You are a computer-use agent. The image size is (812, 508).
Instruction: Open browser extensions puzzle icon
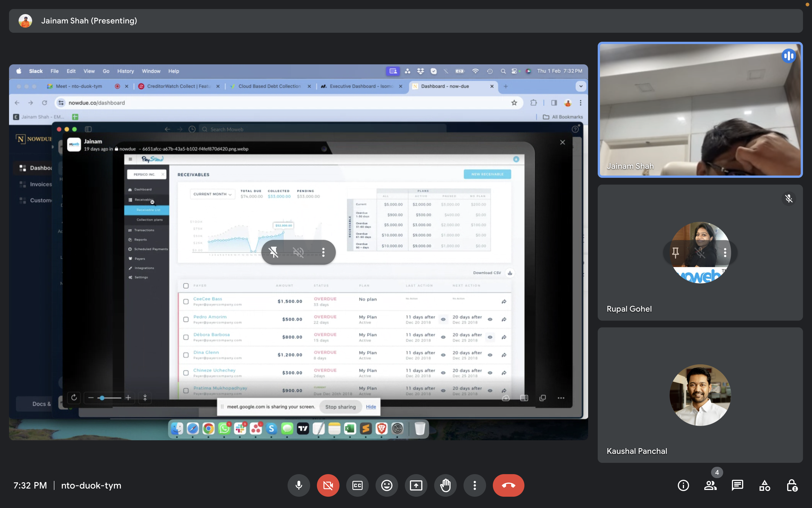pyautogui.click(x=533, y=103)
